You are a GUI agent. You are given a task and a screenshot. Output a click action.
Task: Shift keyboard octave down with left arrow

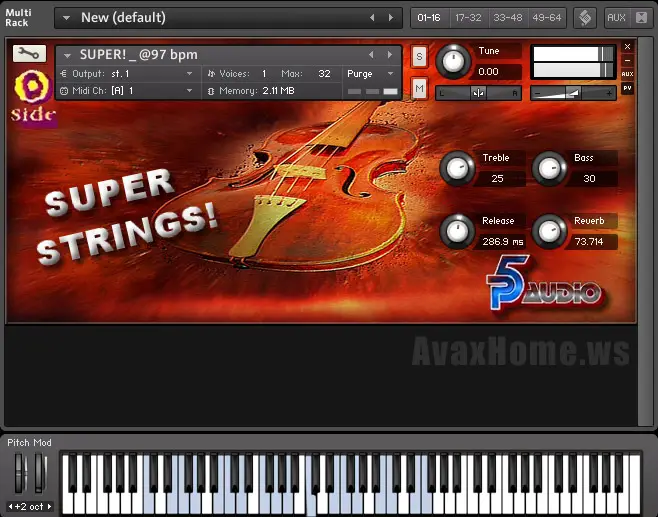tap(10, 507)
